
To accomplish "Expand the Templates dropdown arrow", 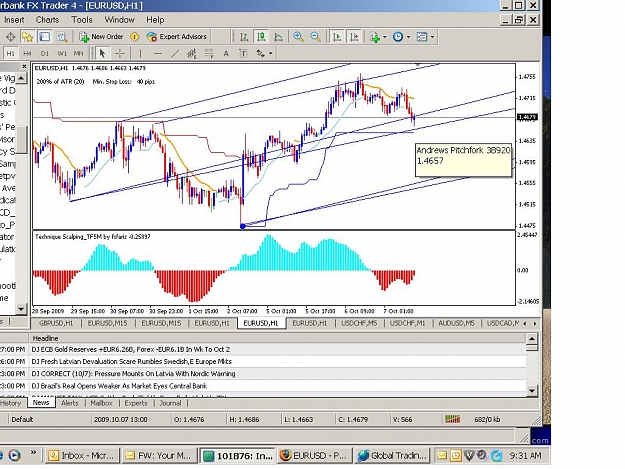I will pos(432,37).
